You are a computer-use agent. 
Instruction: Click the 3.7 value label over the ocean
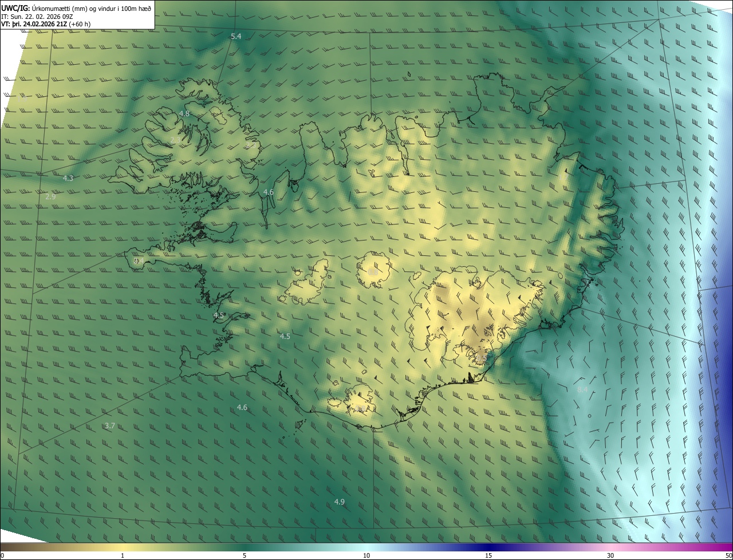tap(110, 425)
